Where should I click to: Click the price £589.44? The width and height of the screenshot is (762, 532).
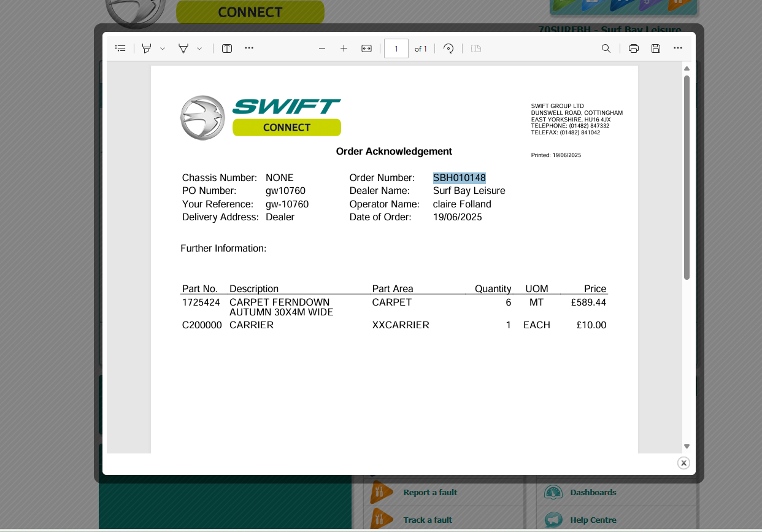(588, 303)
